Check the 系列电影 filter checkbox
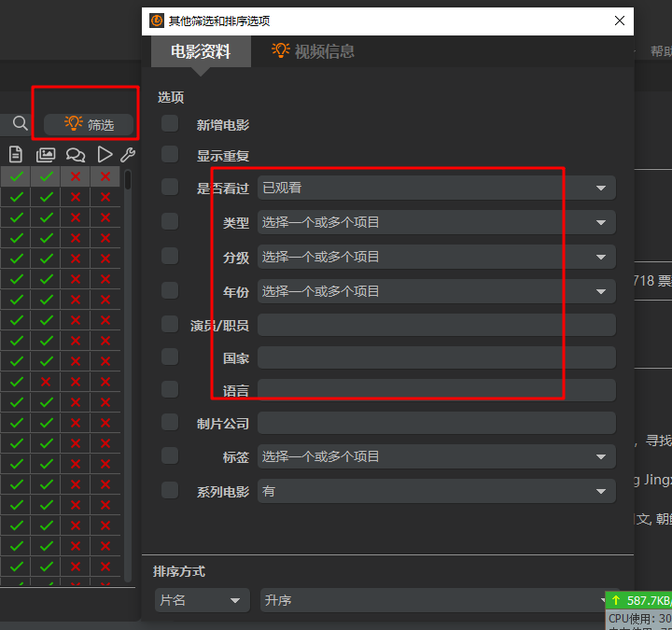The image size is (672, 630). (170, 490)
